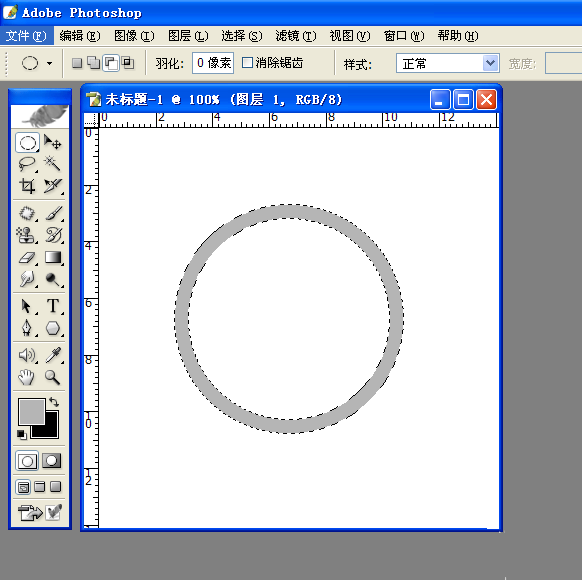
Task: Select the Eraser tool
Action: (27, 257)
